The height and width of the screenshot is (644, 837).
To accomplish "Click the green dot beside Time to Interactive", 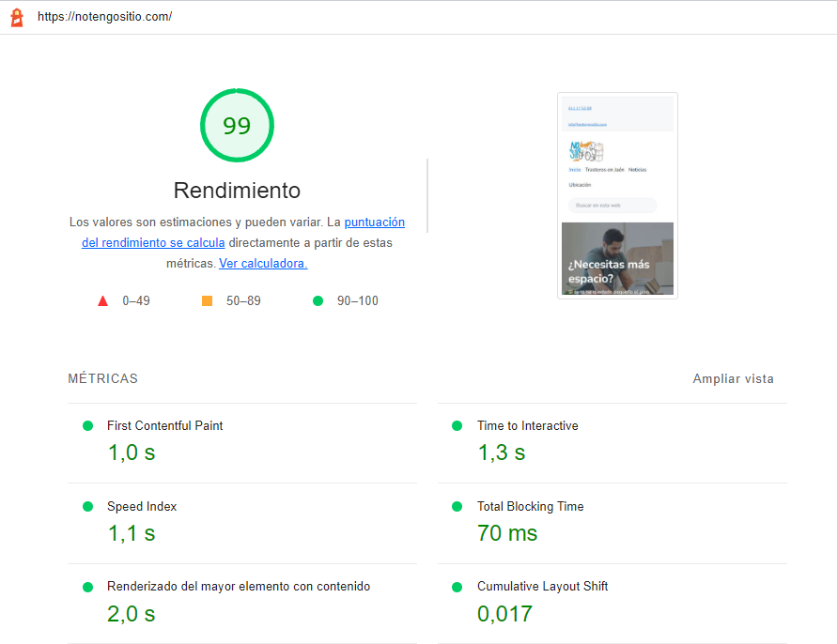I will (457, 426).
